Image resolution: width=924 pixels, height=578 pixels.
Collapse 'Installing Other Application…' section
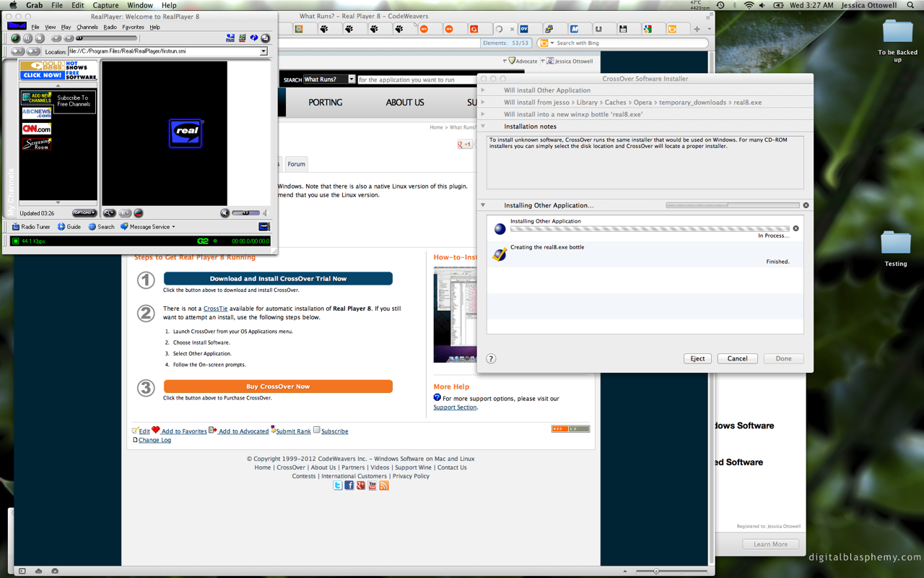coord(484,205)
